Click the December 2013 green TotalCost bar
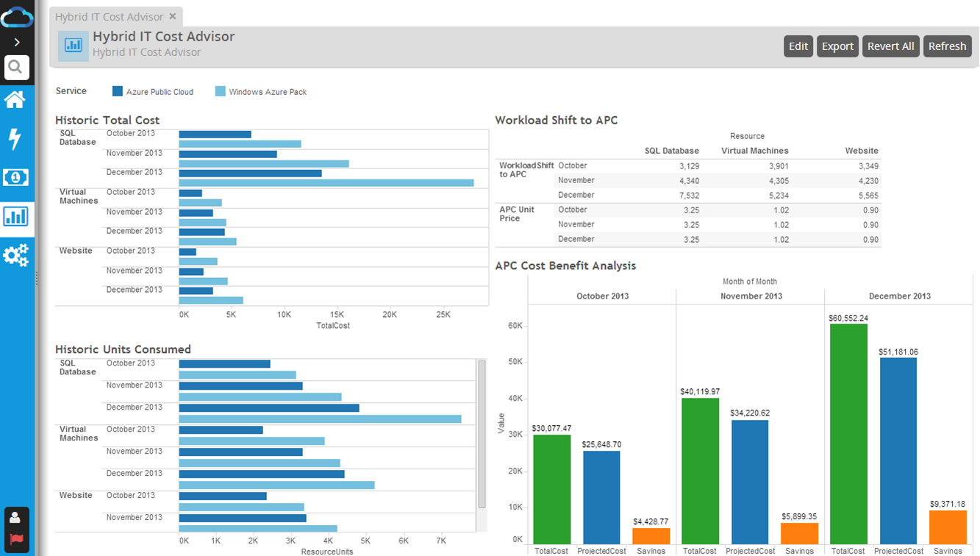980x556 pixels. pyautogui.click(x=848, y=434)
